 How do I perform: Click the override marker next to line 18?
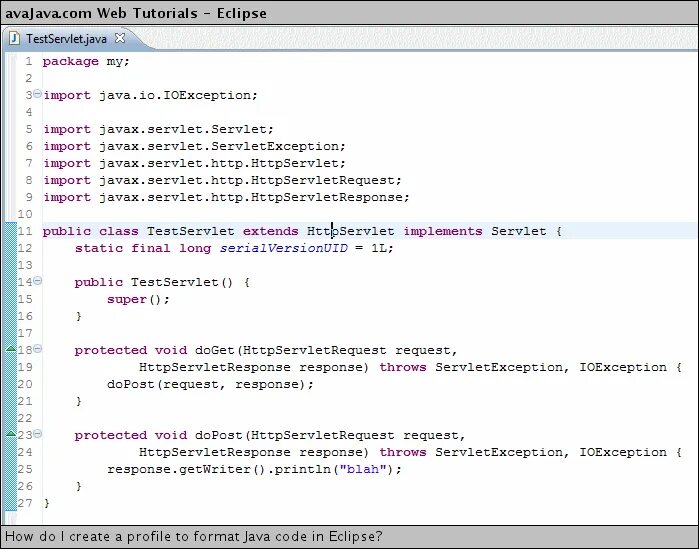coord(10,349)
